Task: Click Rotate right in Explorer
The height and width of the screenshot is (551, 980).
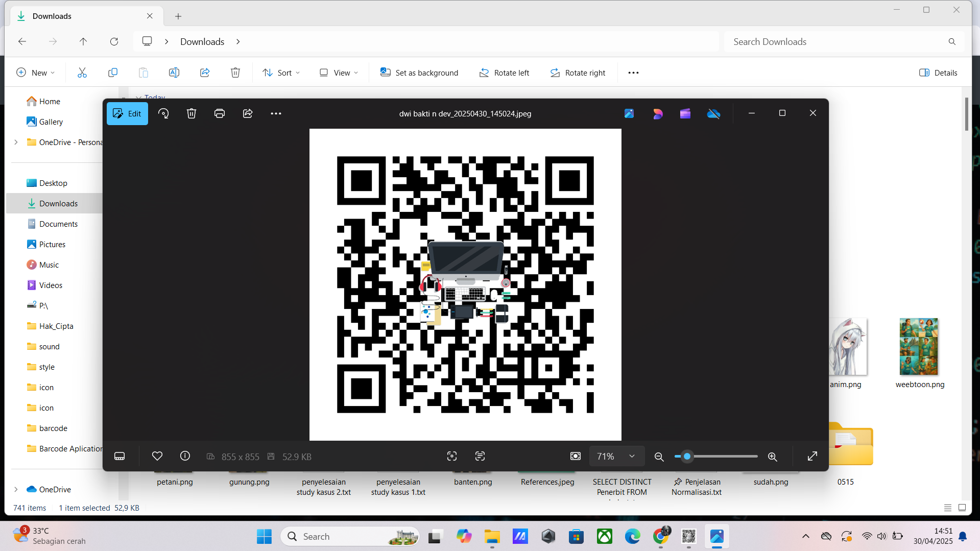Action: (x=578, y=73)
